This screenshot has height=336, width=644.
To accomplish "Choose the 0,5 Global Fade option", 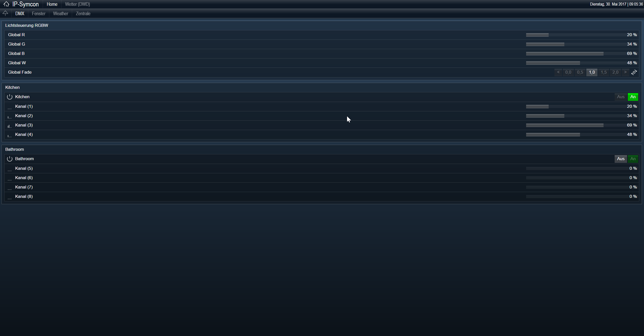I will click(580, 72).
